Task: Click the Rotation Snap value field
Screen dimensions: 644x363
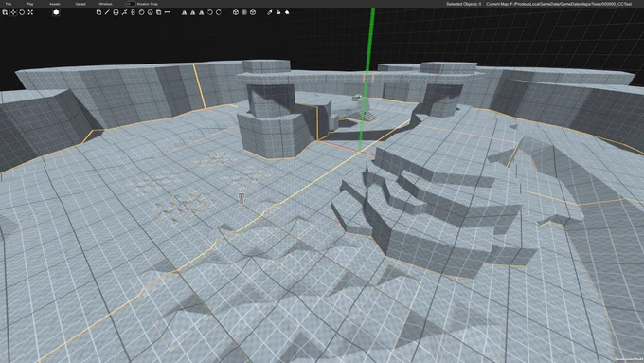Action: [130, 4]
